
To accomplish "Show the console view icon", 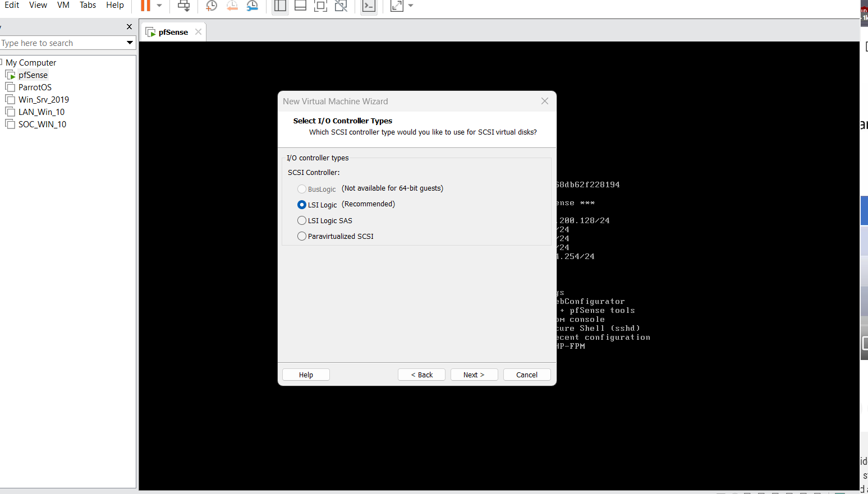I will [x=369, y=6].
